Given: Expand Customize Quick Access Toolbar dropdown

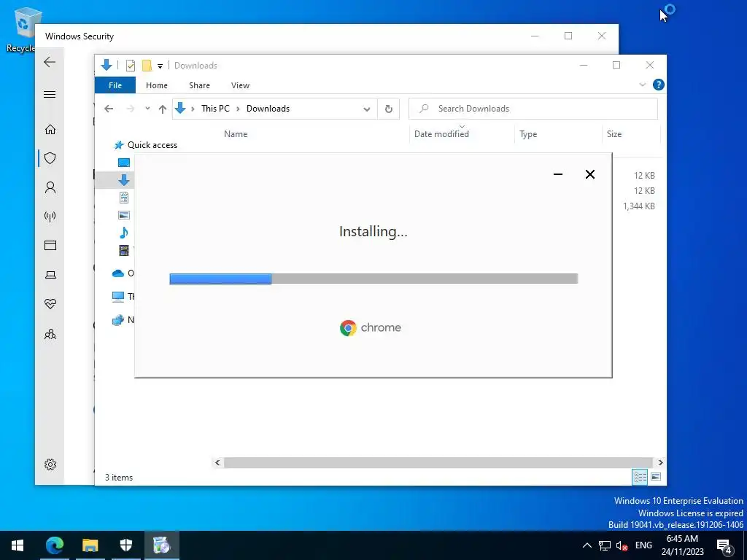Looking at the screenshot, I should tap(160, 66).
